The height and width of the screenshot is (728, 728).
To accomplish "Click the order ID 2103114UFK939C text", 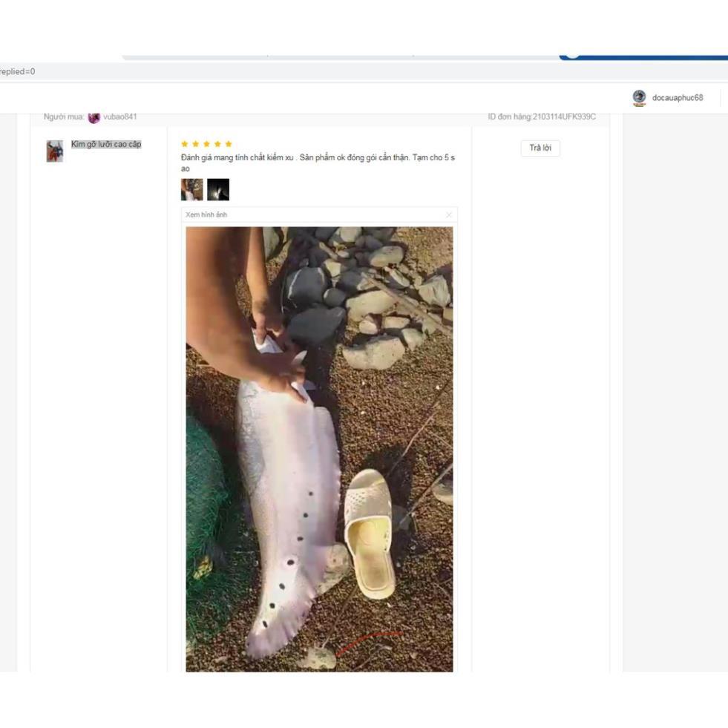I will click(x=542, y=117).
